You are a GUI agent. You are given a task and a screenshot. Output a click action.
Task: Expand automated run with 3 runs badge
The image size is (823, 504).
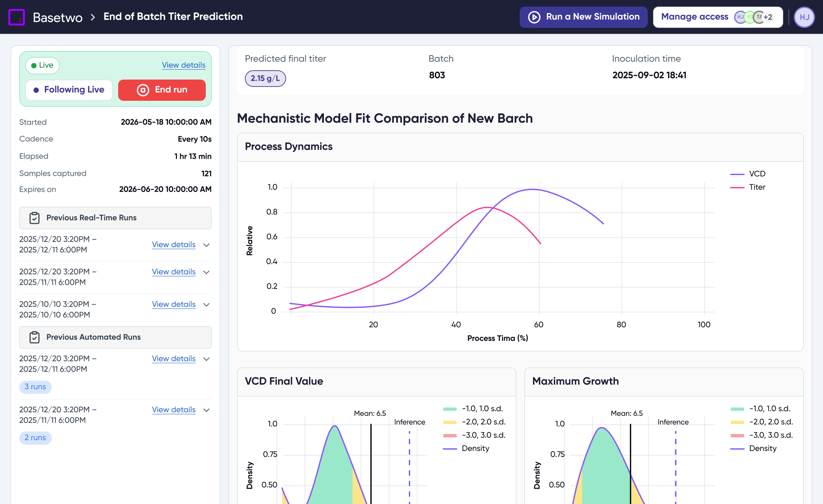[x=207, y=359]
